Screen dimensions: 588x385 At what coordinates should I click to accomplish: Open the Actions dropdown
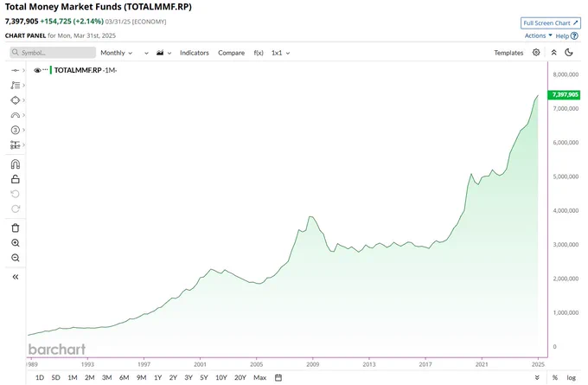click(538, 35)
